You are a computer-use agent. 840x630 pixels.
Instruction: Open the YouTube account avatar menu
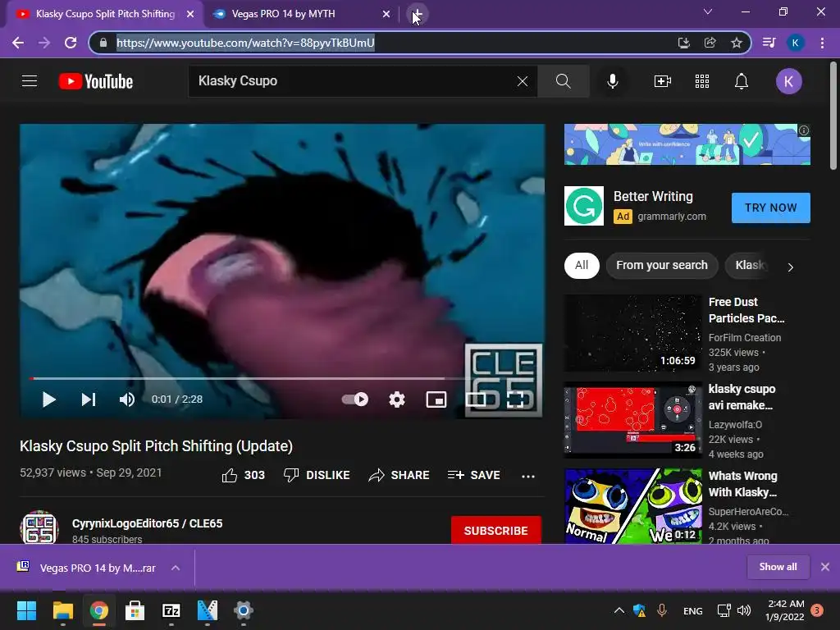(x=788, y=81)
